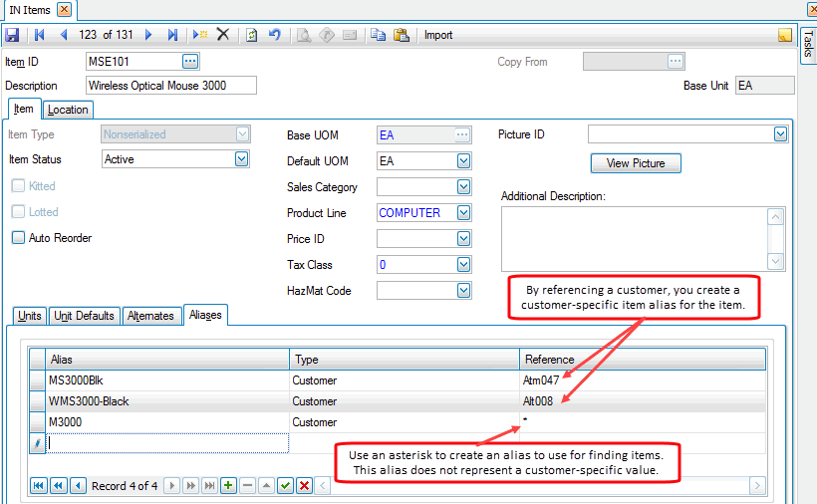Click the Item ID lookup ellipsis button
Image resolution: width=817 pixels, height=504 pixels.
click(x=190, y=62)
